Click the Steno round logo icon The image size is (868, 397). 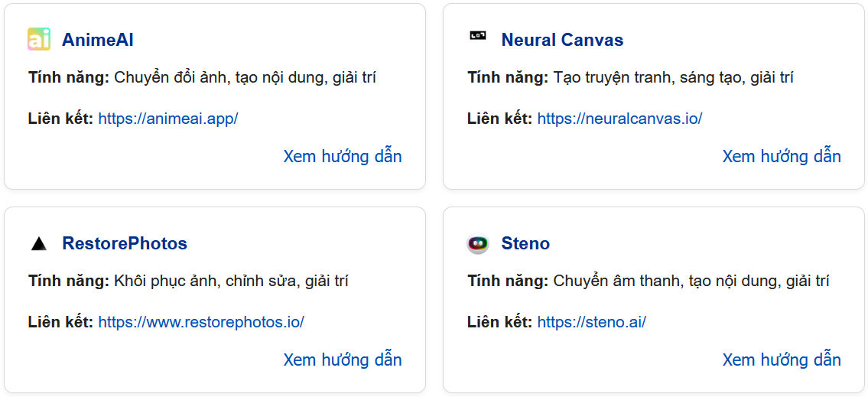click(478, 244)
